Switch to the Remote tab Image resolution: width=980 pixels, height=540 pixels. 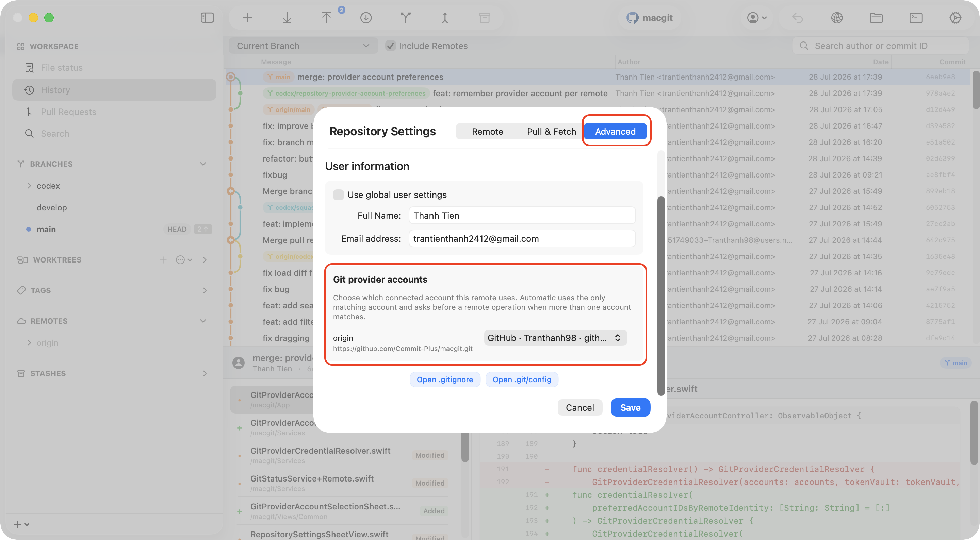(487, 132)
